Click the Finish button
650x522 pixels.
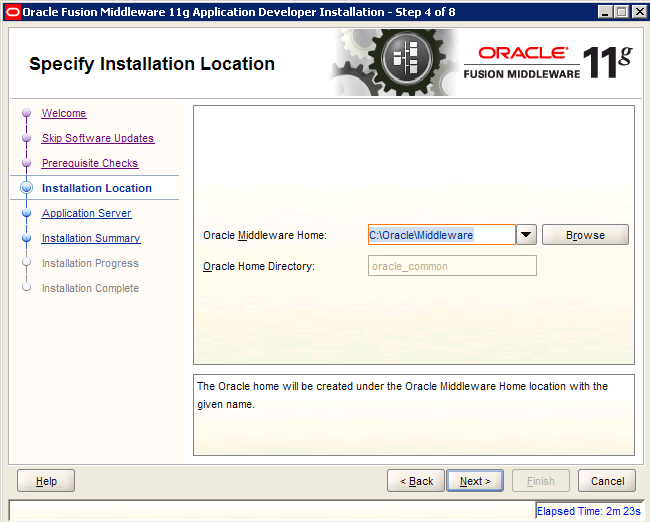pos(541,481)
